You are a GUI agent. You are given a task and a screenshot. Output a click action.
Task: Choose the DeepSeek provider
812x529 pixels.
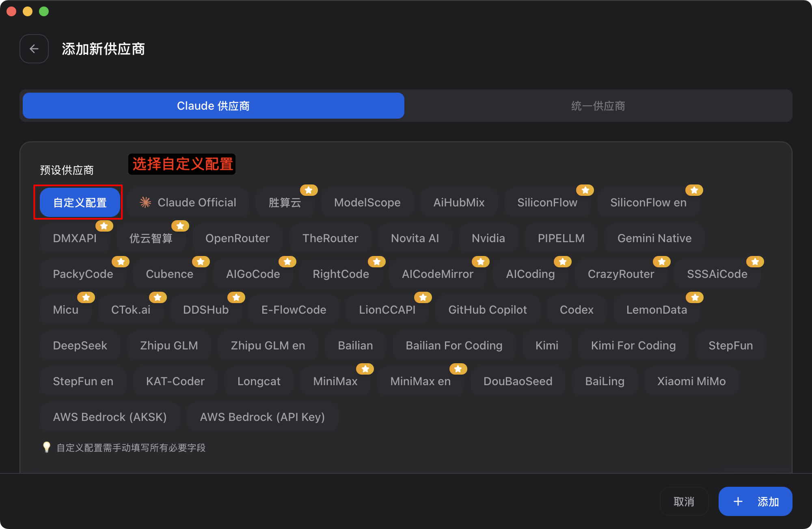[80, 345]
